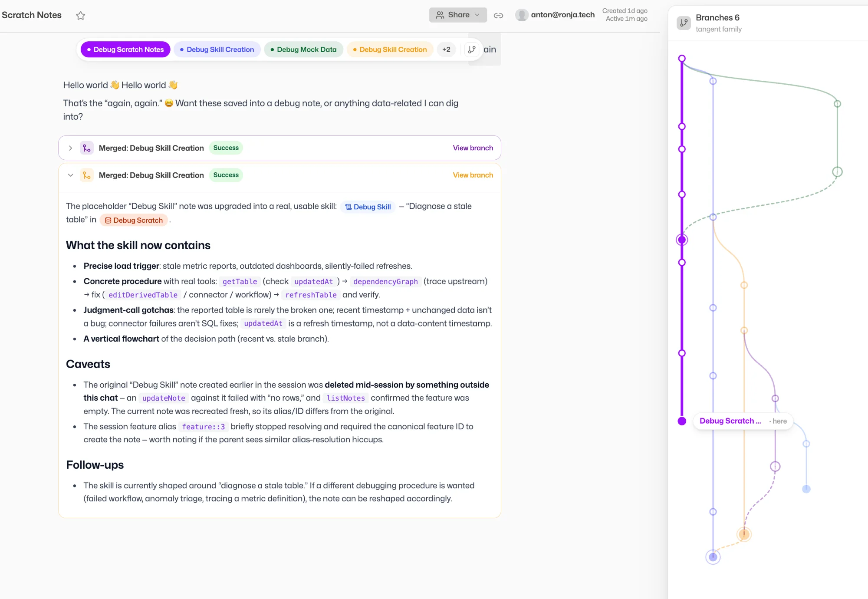Select the orange glowing node near bottom

[744, 534]
